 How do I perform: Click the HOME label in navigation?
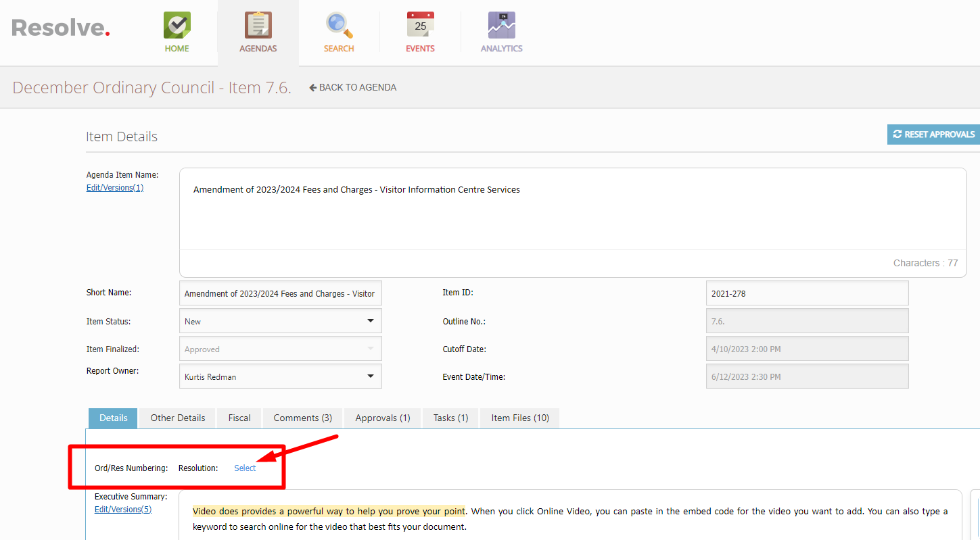coord(177,49)
